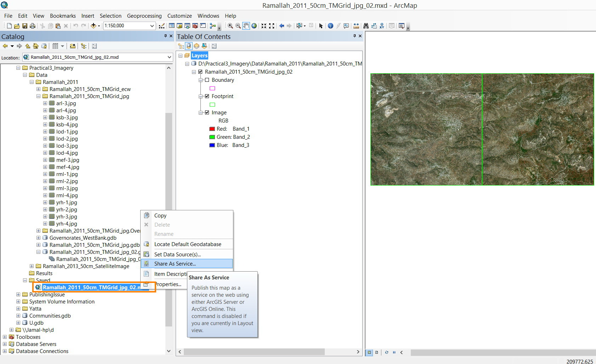Select the Identify tool
Screen dimensions: 596x364
(330, 26)
